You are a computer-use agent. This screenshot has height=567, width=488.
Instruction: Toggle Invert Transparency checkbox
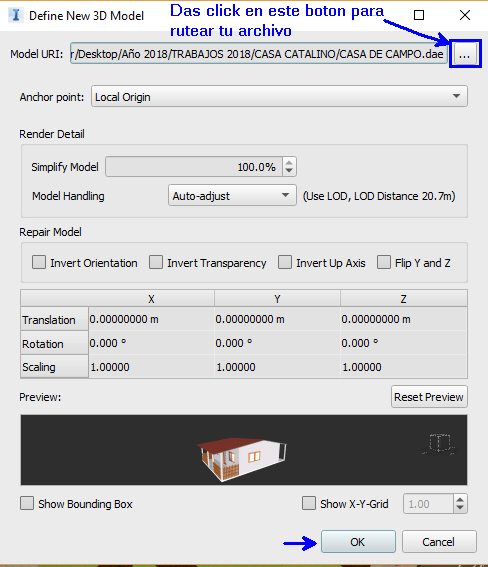click(x=156, y=262)
